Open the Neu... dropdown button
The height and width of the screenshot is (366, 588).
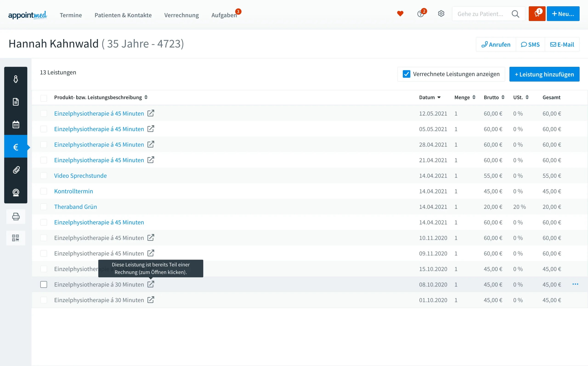click(563, 14)
